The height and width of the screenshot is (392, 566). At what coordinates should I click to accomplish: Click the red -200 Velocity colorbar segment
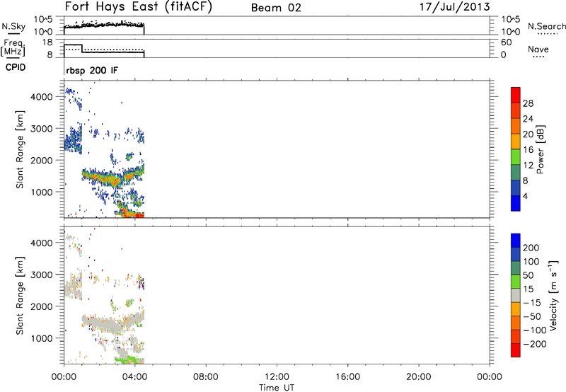point(516,350)
